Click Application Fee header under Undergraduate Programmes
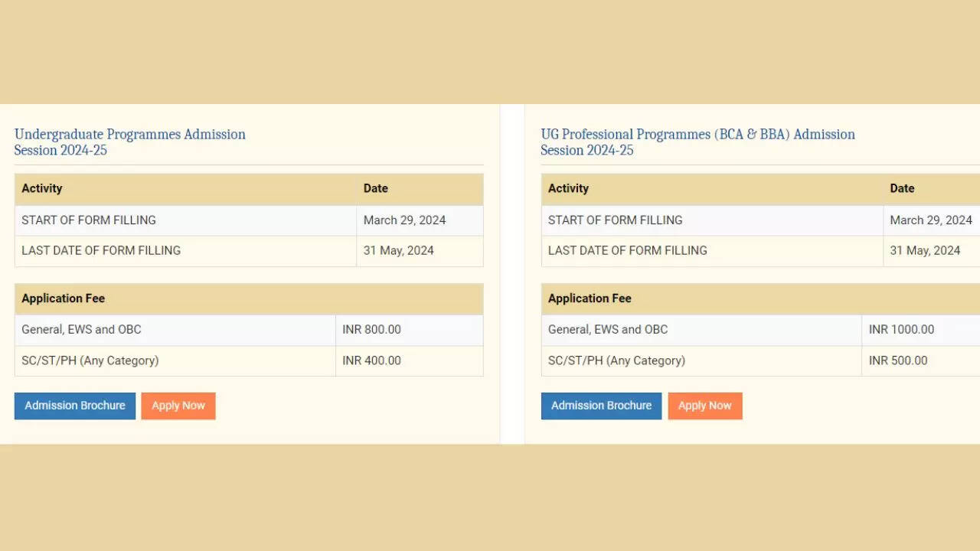The height and width of the screenshot is (551, 980). 64,298
